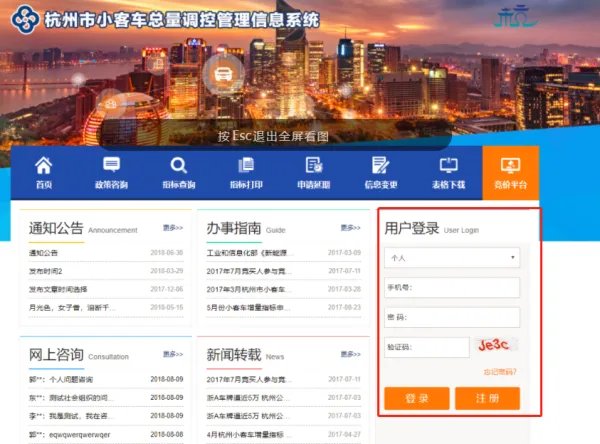Image resolution: width=600 pixels, height=444 pixels.
Task: Click the 通知公告 section heading
Action: click(56, 228)
